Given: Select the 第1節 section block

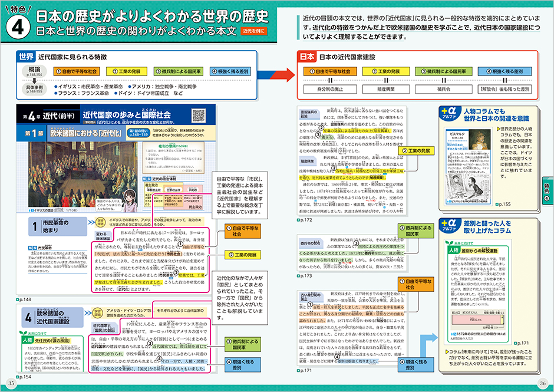Looking at the screenshot, I should click(x=32, y=133).
